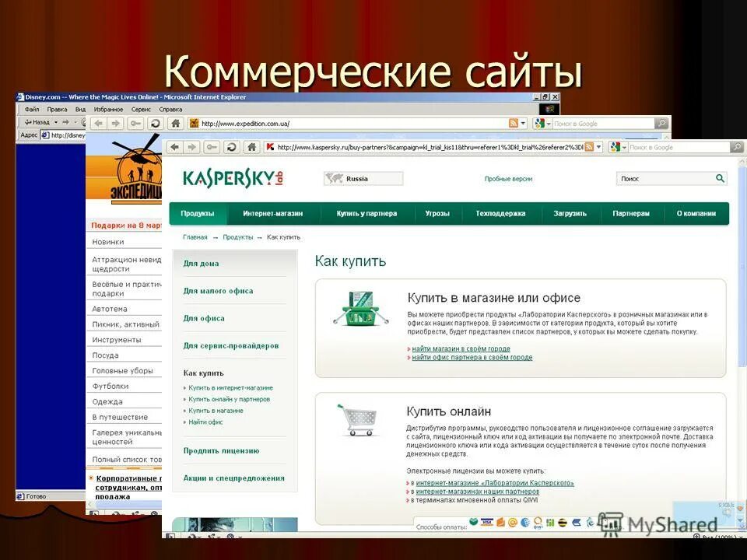Viewport: 747px width, 560px height.
Task: Select Продукты tab in green navigation
Action: click(x=198, y=213)
